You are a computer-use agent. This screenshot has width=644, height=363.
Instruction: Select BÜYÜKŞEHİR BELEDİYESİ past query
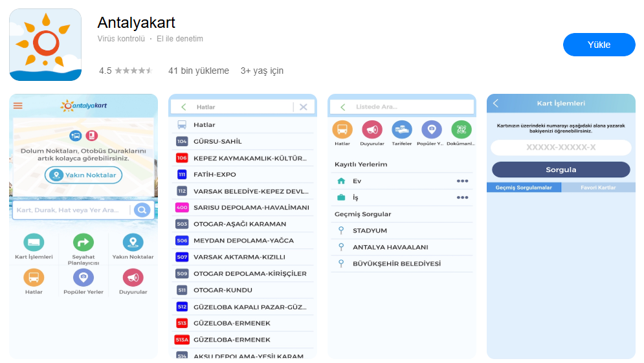pyautogui.click(x=402, y=263)
